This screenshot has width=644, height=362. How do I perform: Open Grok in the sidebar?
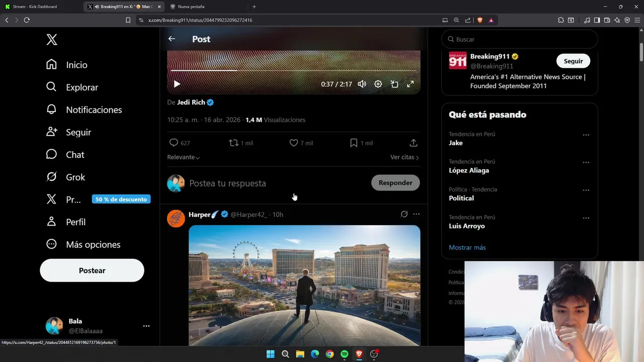[x=65, y=177]
